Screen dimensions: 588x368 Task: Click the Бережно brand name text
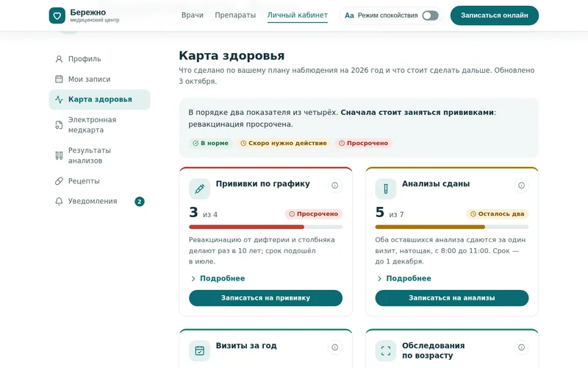tap(87, 13)
